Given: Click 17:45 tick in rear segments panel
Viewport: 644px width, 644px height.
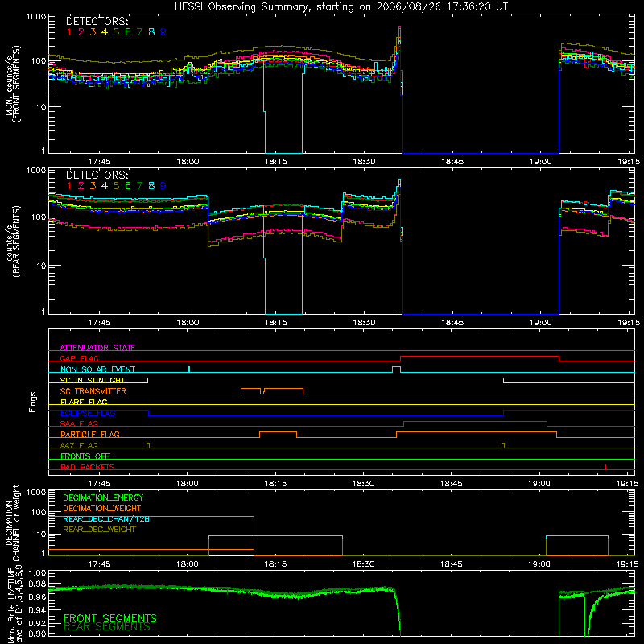Looking at the screenshot, I should 99,323.
